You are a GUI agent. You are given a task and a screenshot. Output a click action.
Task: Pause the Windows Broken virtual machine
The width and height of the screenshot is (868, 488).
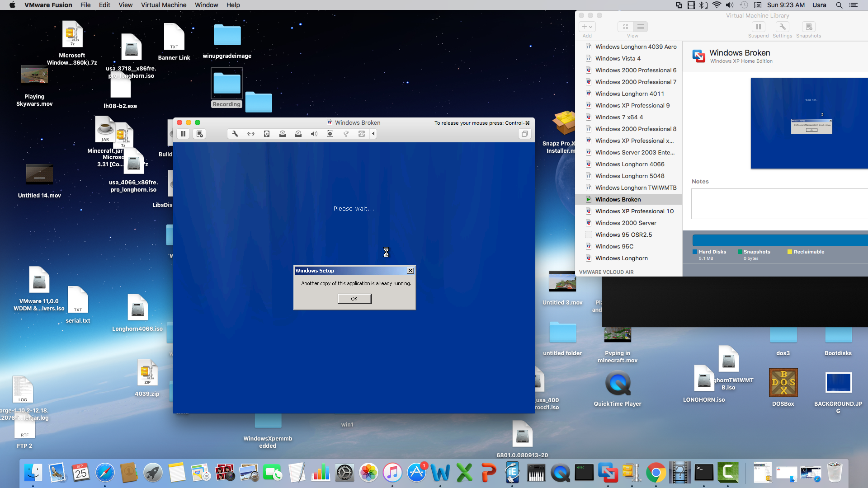tap(183, 134)
